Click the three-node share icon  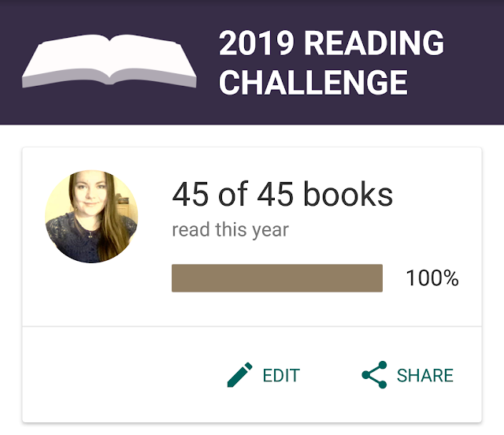click(x=374, y=375)
